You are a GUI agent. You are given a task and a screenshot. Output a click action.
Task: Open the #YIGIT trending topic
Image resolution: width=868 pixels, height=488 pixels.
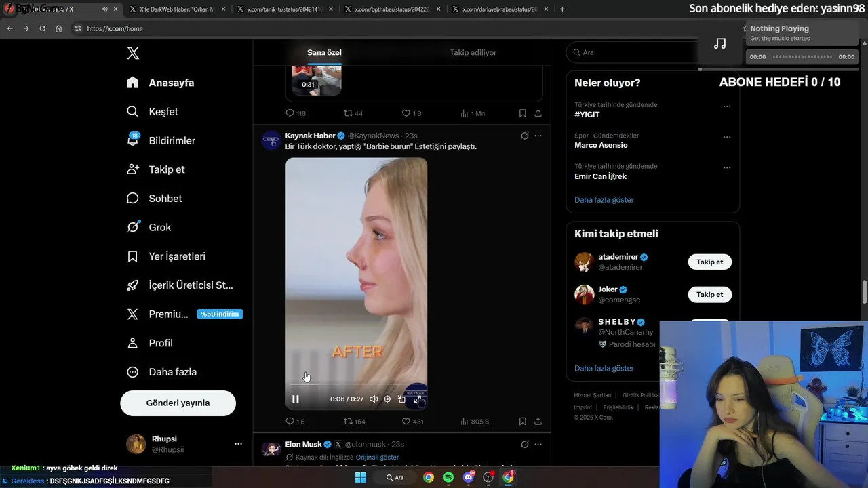tap(587, 115)
